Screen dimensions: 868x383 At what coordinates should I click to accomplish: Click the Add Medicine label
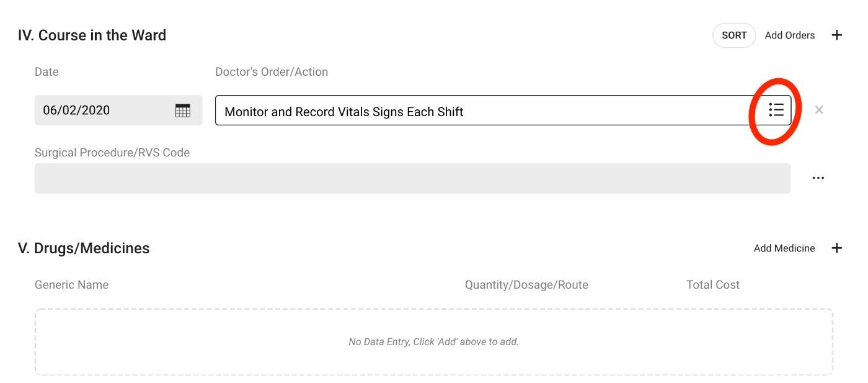pos(784,248)
